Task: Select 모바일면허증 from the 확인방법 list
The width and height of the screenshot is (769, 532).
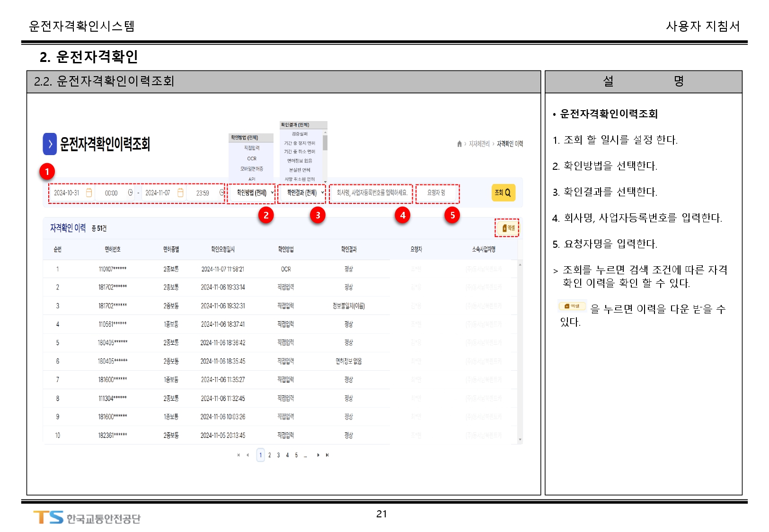Action: (252, 169)
